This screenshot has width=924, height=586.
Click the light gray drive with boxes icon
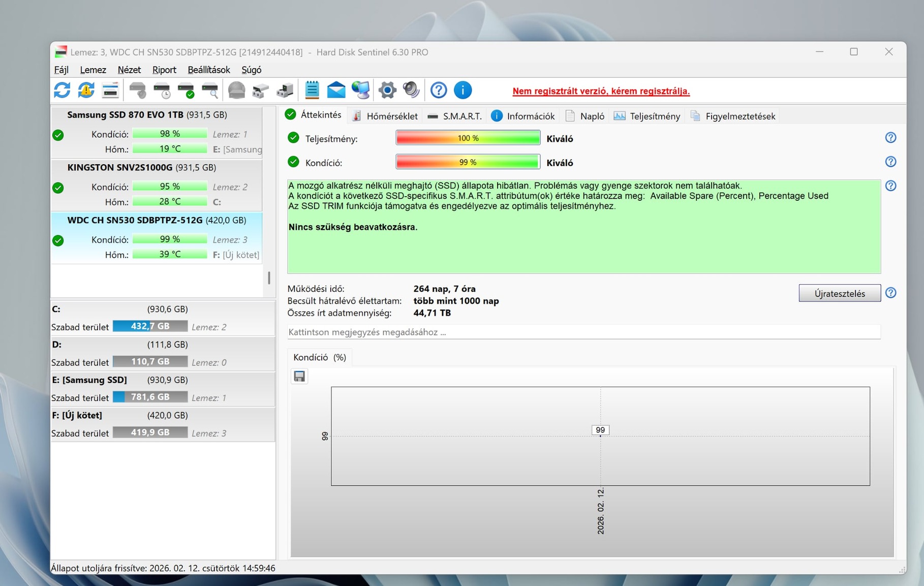tap(260, 90)
